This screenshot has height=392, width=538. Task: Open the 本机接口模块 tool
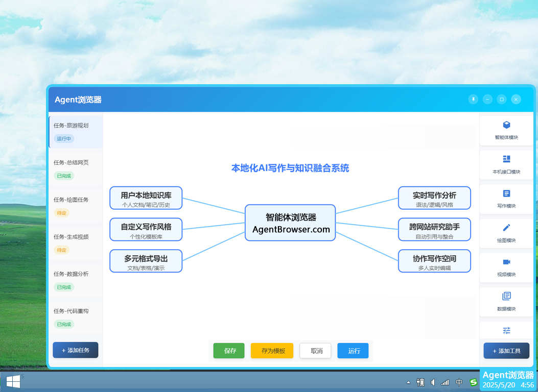[506, 164]
